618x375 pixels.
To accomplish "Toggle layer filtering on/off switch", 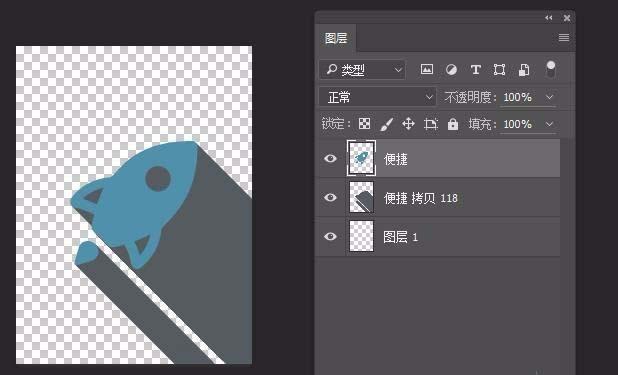I will point(551,69).
